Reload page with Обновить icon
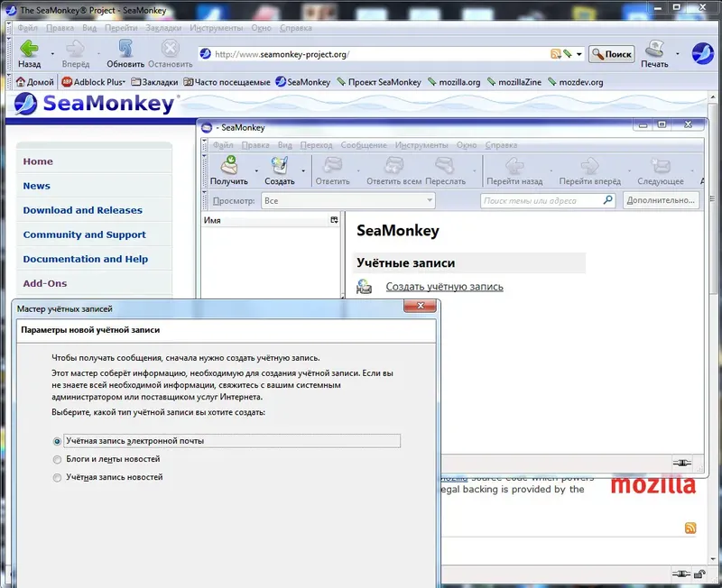The width and height of the screenshot is (722, 588). (125, 49)
